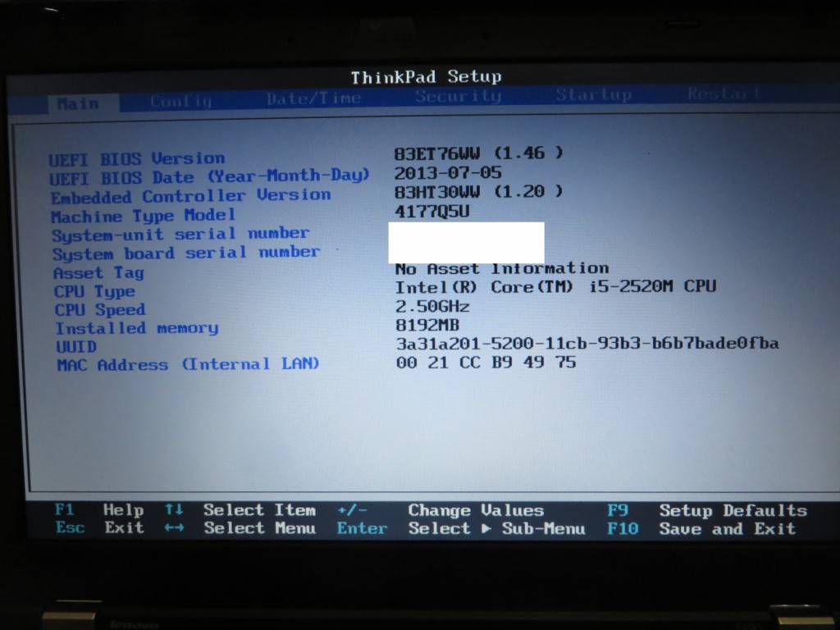This screenshot has width=840, height=630.
Task: Click the F10 key hint
Action: [623, 529]
